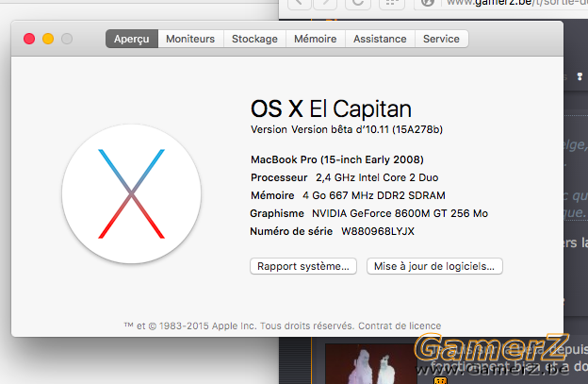Image resolution: width=588 pixels, height=384 pixels.
Task: Go to the Mémoire tab
Action: 316,39
